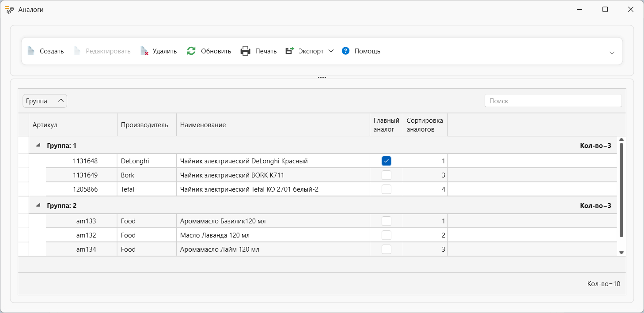This screenshot has width=644, height=313.
Task: Click the DeLonghi manufacturer cell
Action: pyautogui.click(x=147, y=161)
